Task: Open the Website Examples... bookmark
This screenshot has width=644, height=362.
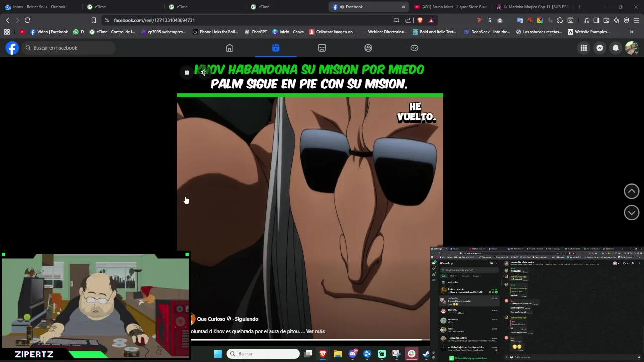Action: click(x=589, y=32)
